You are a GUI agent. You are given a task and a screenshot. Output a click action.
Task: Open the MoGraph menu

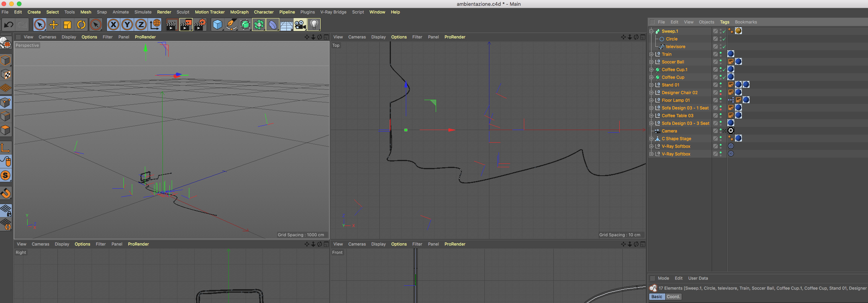click(240, 12)
